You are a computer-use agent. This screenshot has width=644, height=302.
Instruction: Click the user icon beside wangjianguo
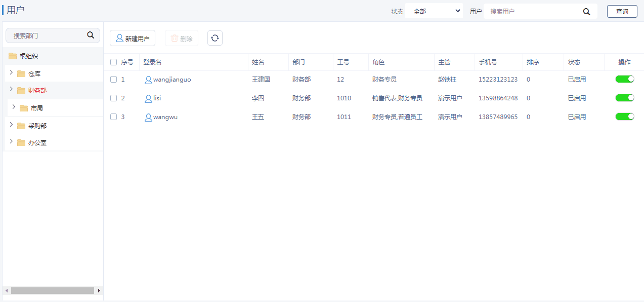click(148, 80)
